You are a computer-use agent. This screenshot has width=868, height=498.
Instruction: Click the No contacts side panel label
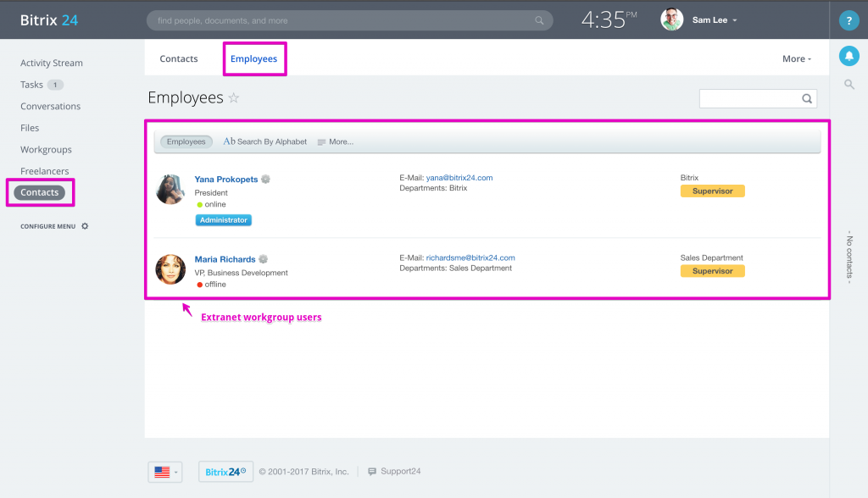[849, 257]
